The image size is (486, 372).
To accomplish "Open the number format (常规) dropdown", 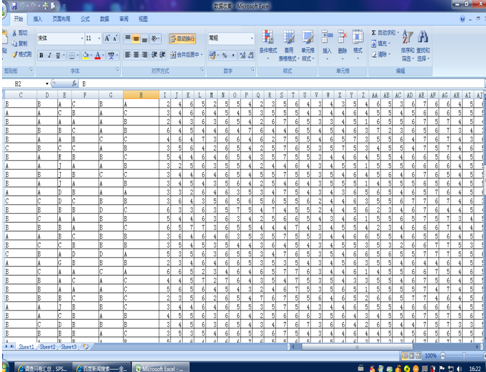I will (252, 38).
